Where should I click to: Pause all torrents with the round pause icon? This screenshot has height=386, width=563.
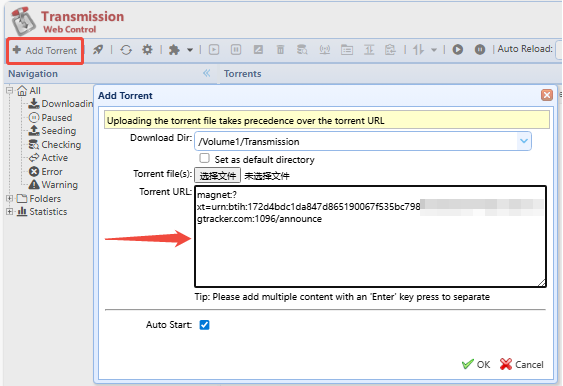click(480, 49)
